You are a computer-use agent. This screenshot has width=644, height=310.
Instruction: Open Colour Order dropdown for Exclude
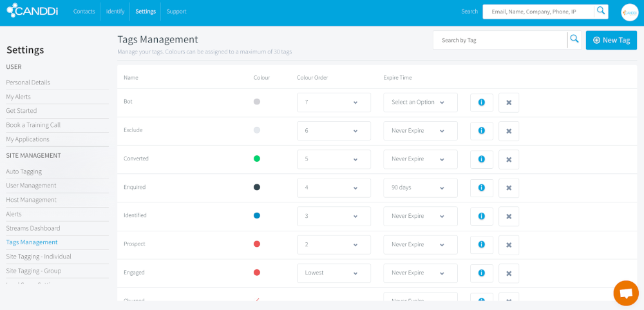(334, 131)
